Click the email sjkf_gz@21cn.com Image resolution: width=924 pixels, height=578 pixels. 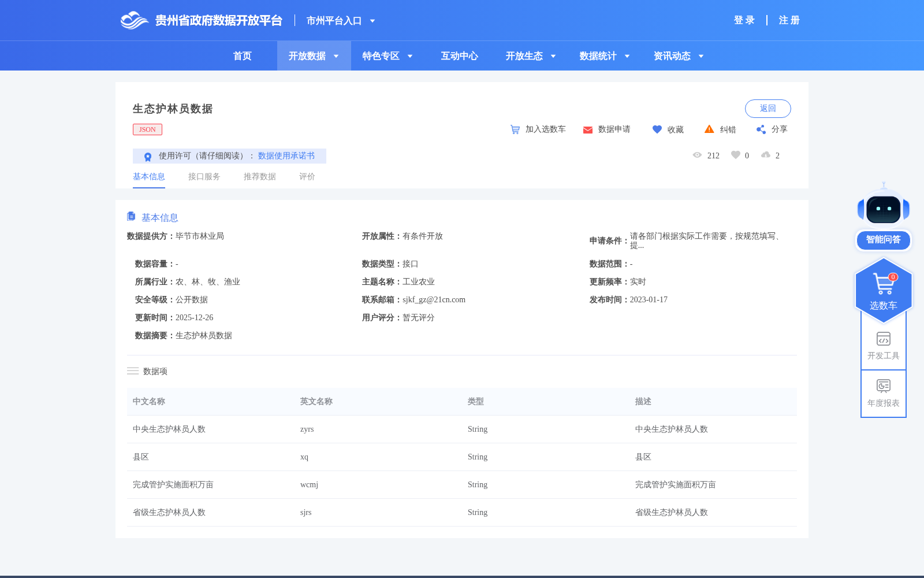pos(434,300)
